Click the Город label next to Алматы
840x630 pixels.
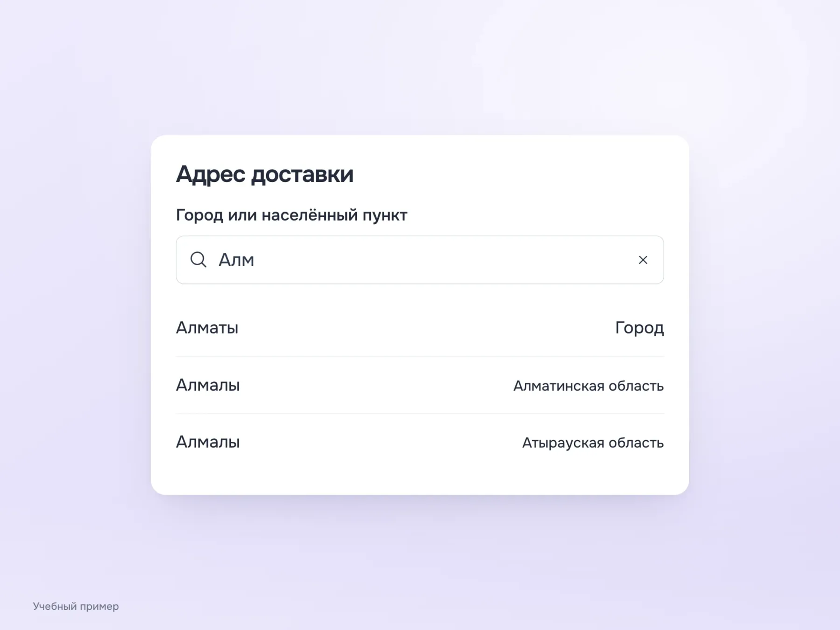click(639, 328)
